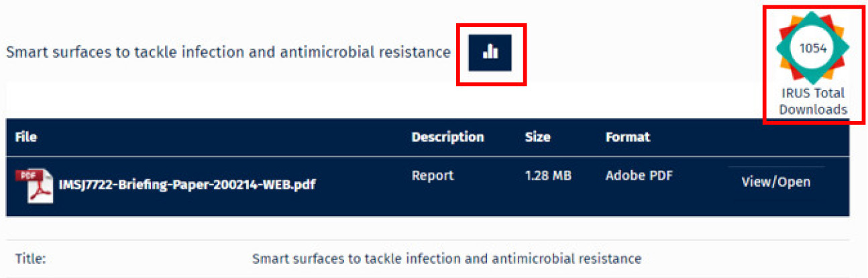Click the empty header cell above View/Open
This screenshot has width=868, height=278.
(775, 137)
